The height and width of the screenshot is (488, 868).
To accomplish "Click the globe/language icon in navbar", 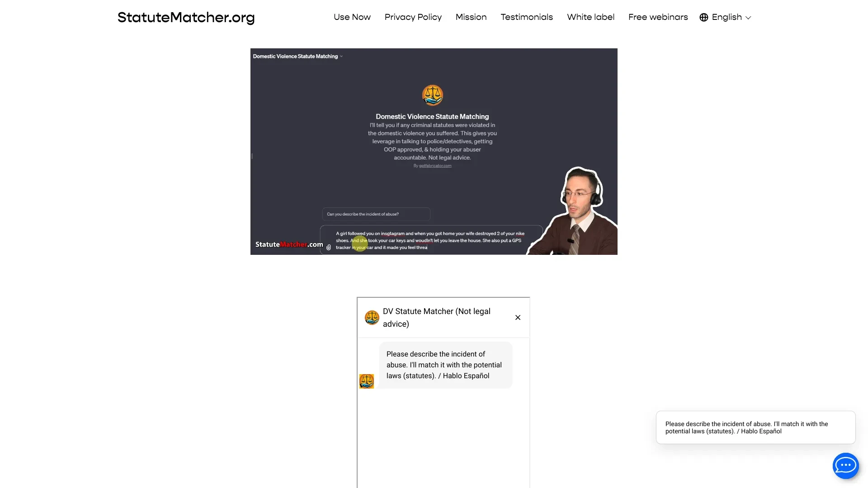I will (x=703, y=17).
